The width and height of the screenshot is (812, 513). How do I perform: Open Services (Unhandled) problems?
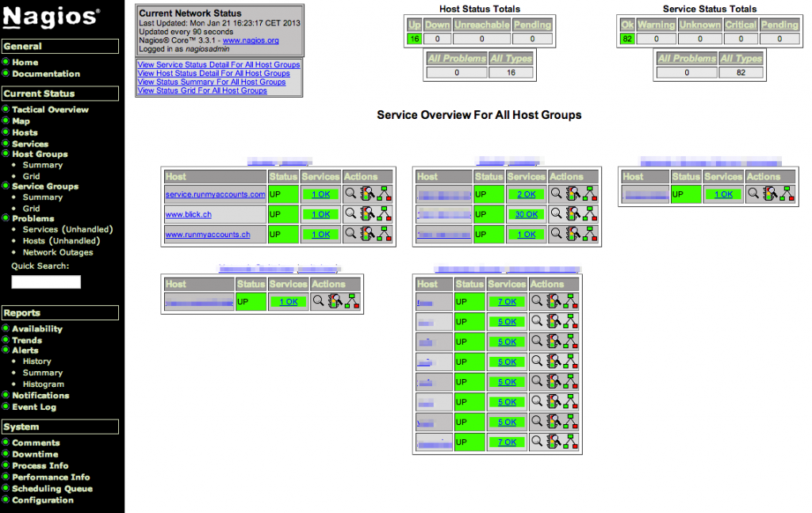click(x=68, y=229)
